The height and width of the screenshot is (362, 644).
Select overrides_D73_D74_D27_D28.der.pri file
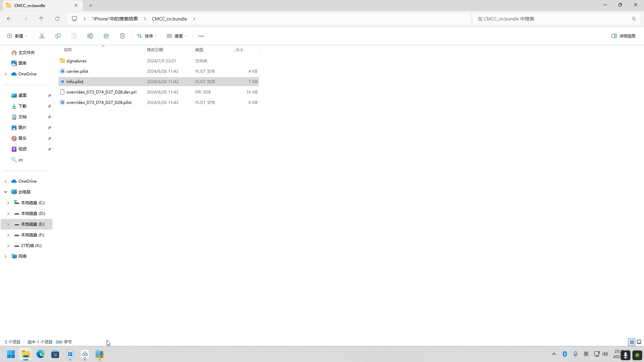159,92
